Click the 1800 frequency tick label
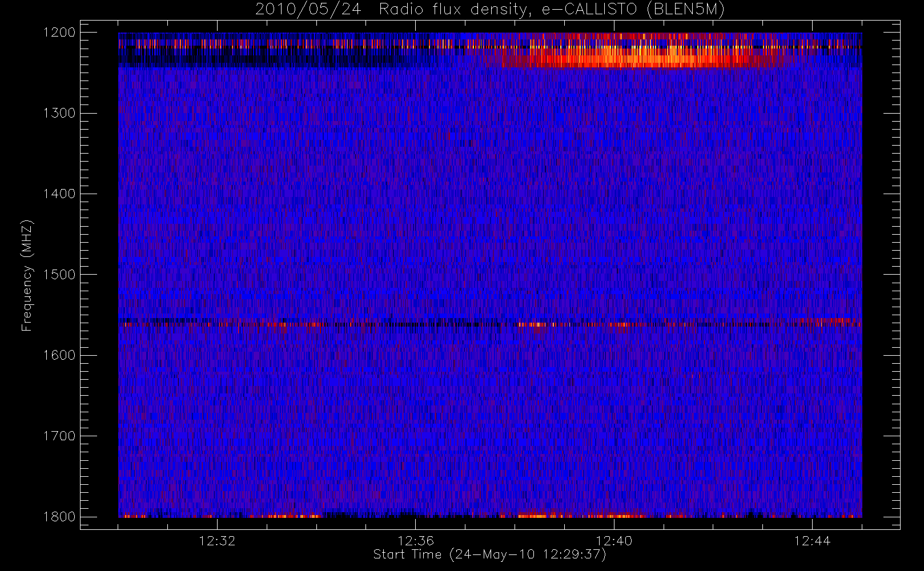The width and height of the screenshot is (924, 571). point(59,517)
